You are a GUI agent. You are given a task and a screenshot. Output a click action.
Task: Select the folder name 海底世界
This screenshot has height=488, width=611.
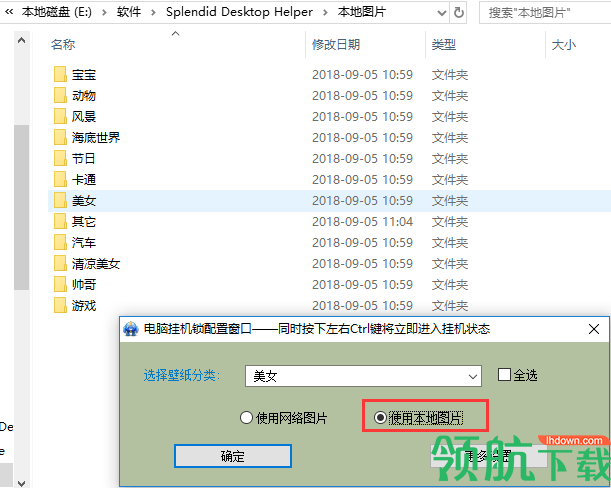(x=96, y=138)
